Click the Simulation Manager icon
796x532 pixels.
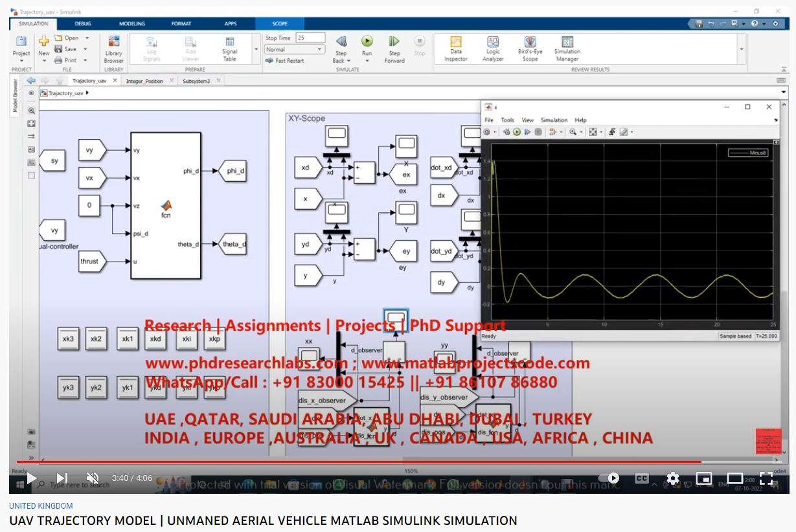[x=567, y=43]
